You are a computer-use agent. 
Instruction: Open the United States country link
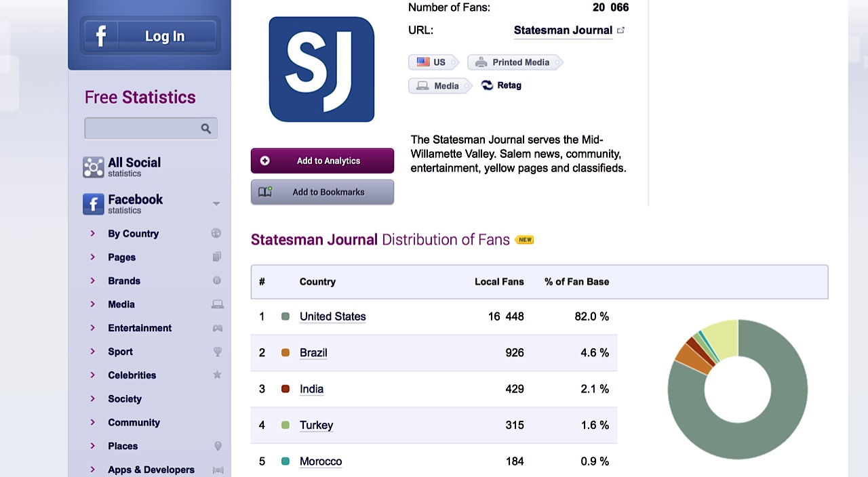tap(332, 316)
